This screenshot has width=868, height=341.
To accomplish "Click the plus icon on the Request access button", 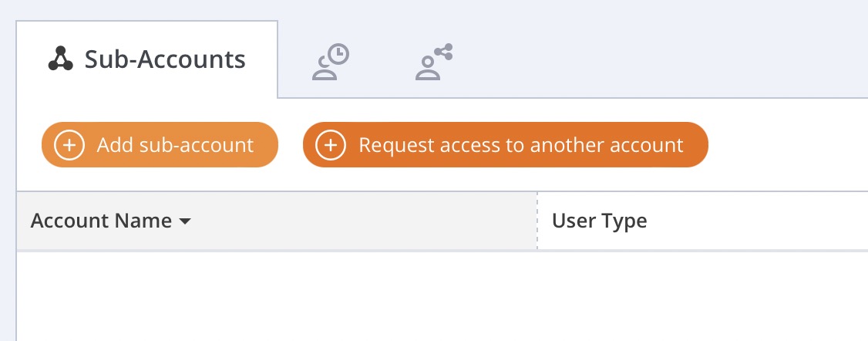I will (331, 145).
